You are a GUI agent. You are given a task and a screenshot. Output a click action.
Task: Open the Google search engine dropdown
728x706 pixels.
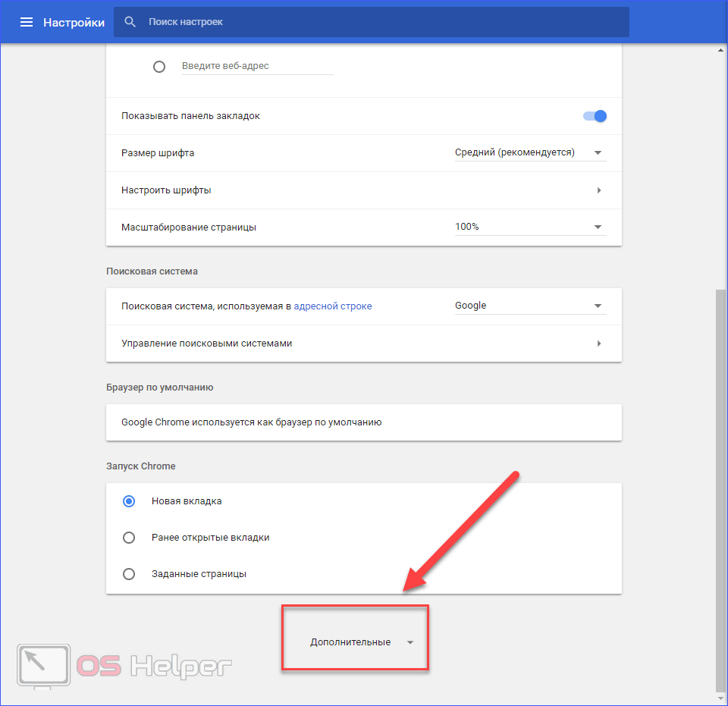(529, 306)
